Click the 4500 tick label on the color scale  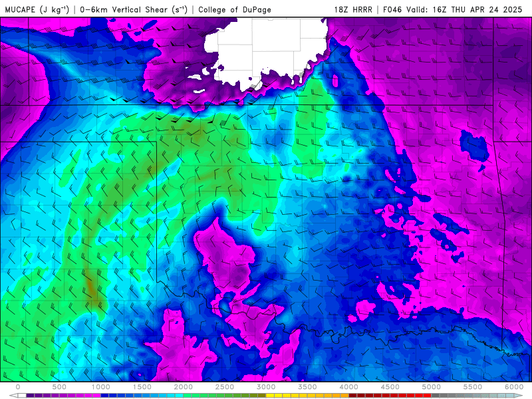390,387
